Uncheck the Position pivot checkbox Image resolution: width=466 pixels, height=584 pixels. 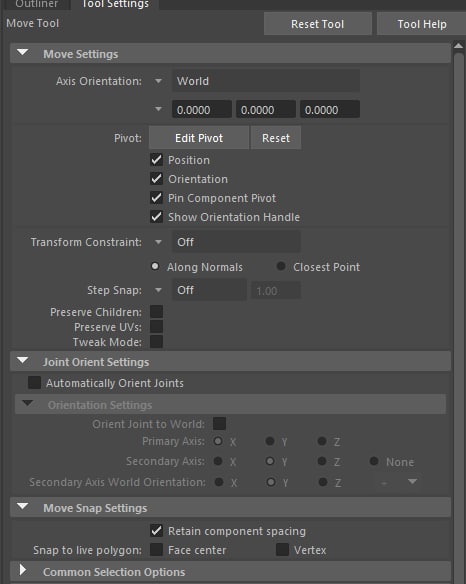pyautogui.click(x=156, y=160)
